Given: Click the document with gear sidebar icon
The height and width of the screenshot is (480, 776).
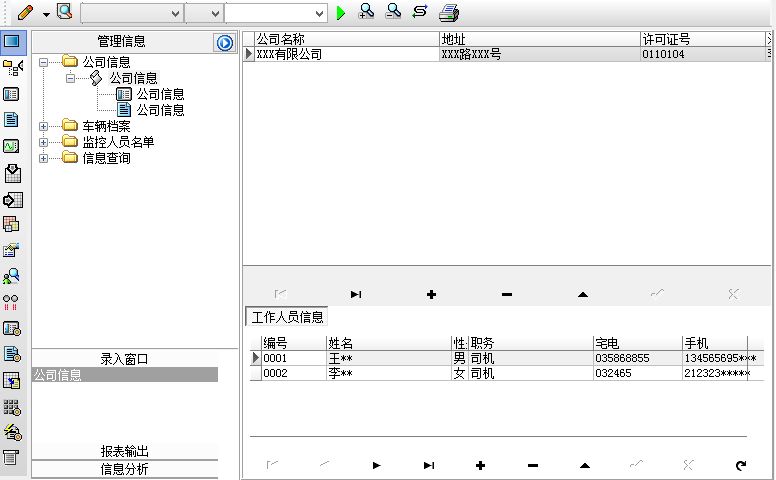Looking at the screenshot, I should (12, 354).
